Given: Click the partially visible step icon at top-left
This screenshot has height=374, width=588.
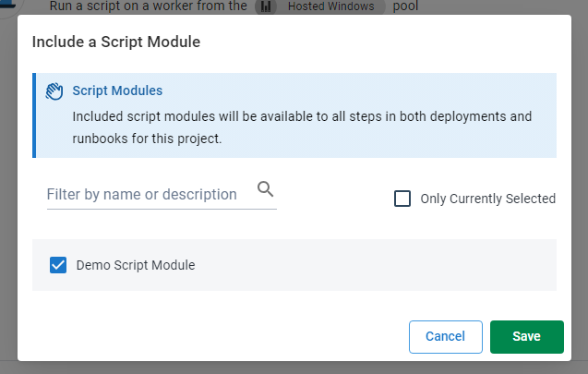Looking at the screenshot, I should click(x=7, y=5).
